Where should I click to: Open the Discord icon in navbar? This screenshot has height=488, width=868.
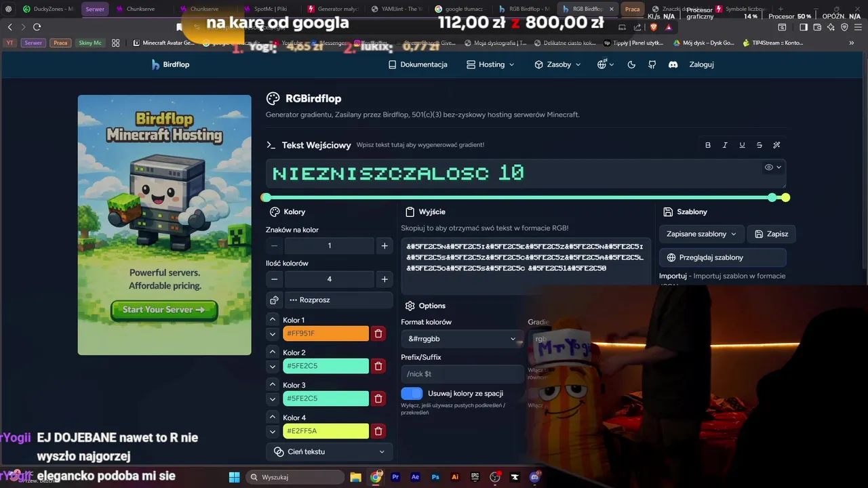pos(673,64)
